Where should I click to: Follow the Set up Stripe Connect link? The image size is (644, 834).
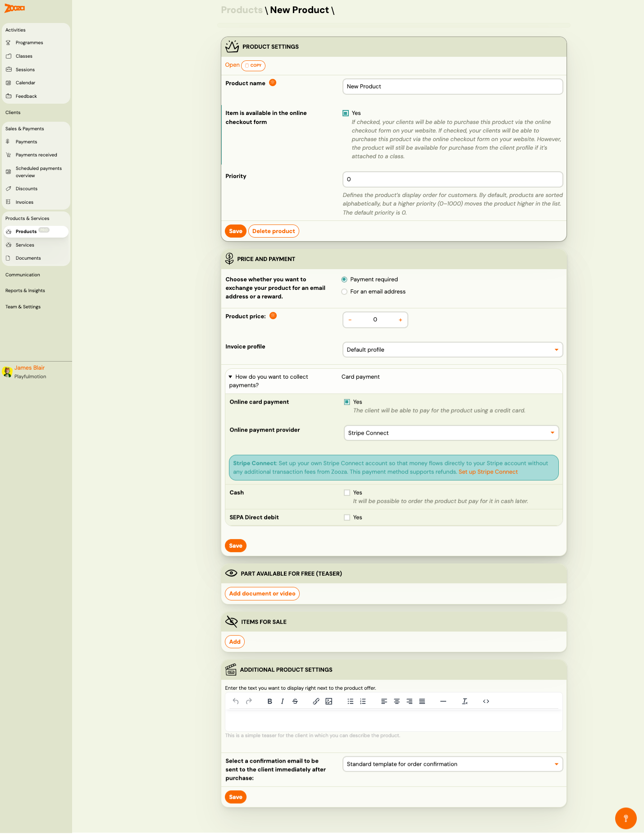click(488, 472)
